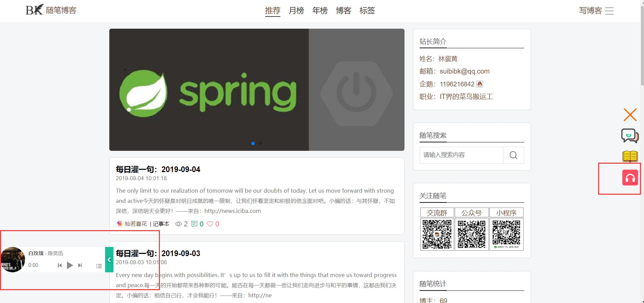This screenshot has width=644, height=303.
Task: Collapse the music player with green arrow
Action: pos(109,259)
